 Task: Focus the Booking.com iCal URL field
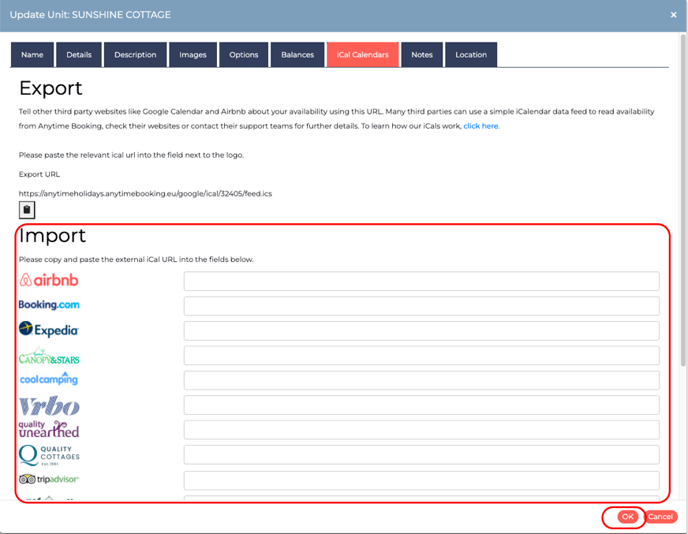(x=421, y=306)
